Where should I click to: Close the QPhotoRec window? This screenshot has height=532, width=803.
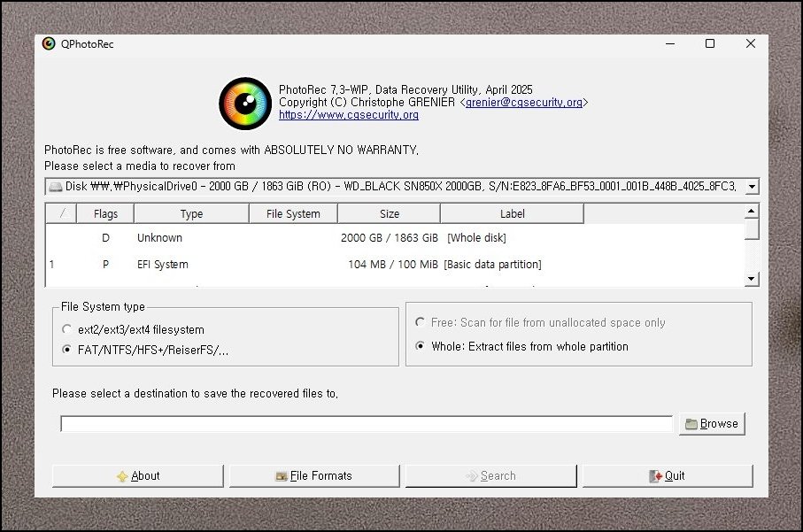click(750, 43)
